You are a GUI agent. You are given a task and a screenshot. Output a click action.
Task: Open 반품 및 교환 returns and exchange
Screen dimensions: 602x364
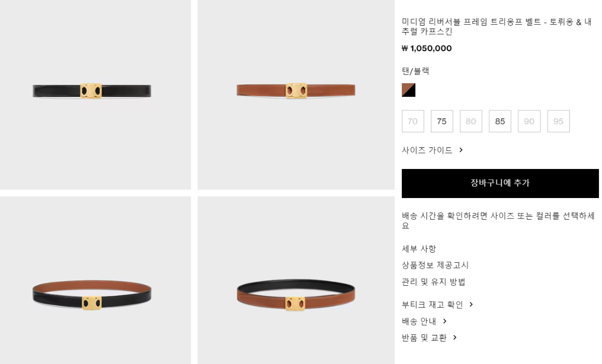424,337
